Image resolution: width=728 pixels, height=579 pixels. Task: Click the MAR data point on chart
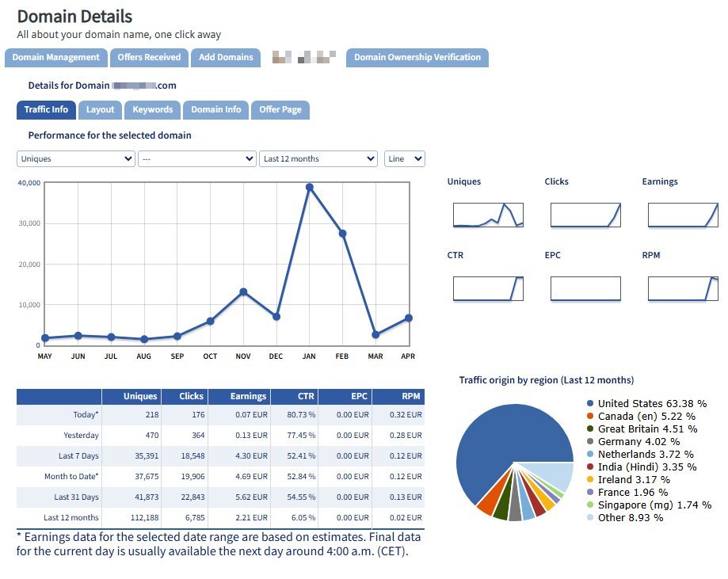click(375, 334)
